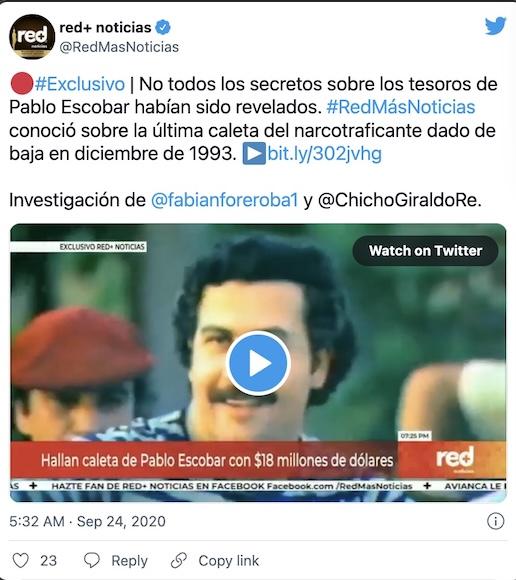Image resolution: width=516 pixels, height=580 pixels.
Task: Follow the bit.ly/302jvhg link
Action: click(x=324, y=154)
